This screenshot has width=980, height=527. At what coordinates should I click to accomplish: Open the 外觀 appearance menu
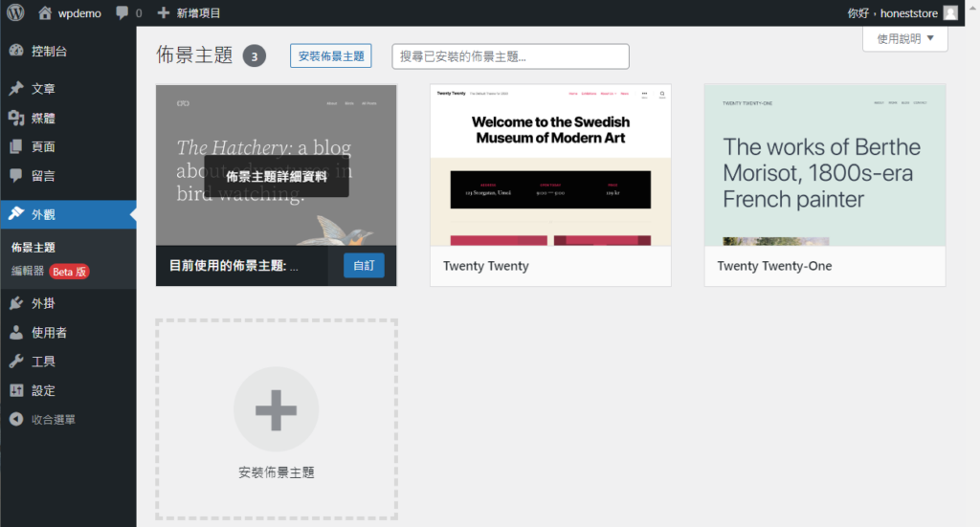43,214
